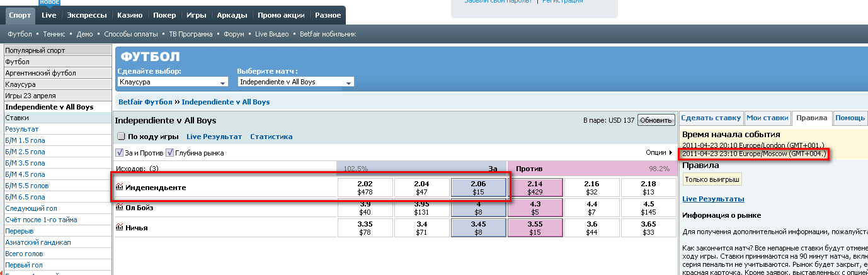Open the Ол Бойз price chart icon
Screen dimensions: 868x275
coord(120,208)
